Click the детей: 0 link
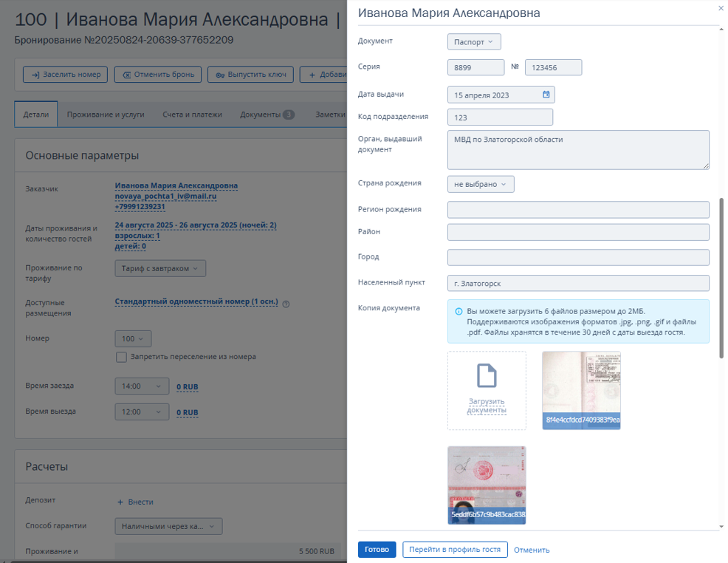Screen dimensions: 728x563 pyautogui.click(x=131, y=246)
